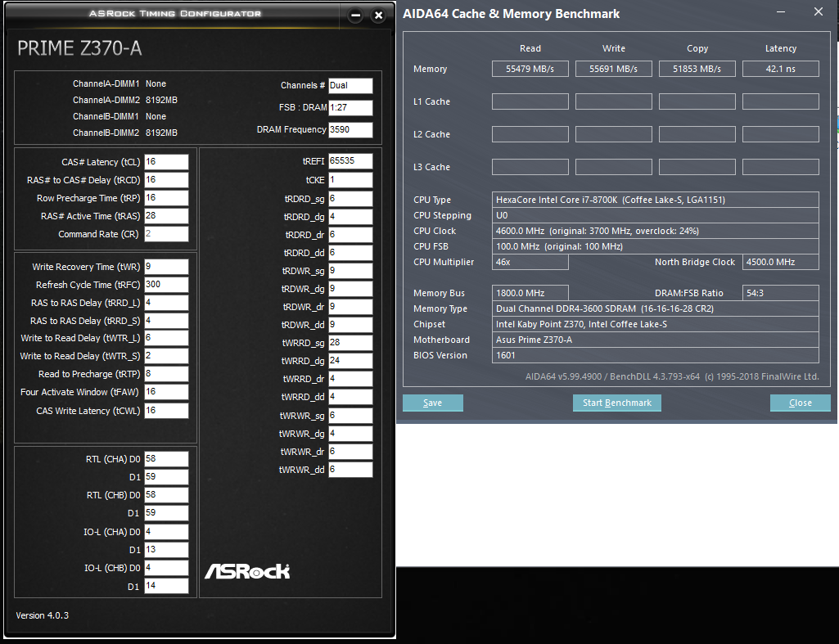This screenshot has width=839, height=644.
Task: Click the L1 Cache Read result box
Action: click(x=530, y=101)
